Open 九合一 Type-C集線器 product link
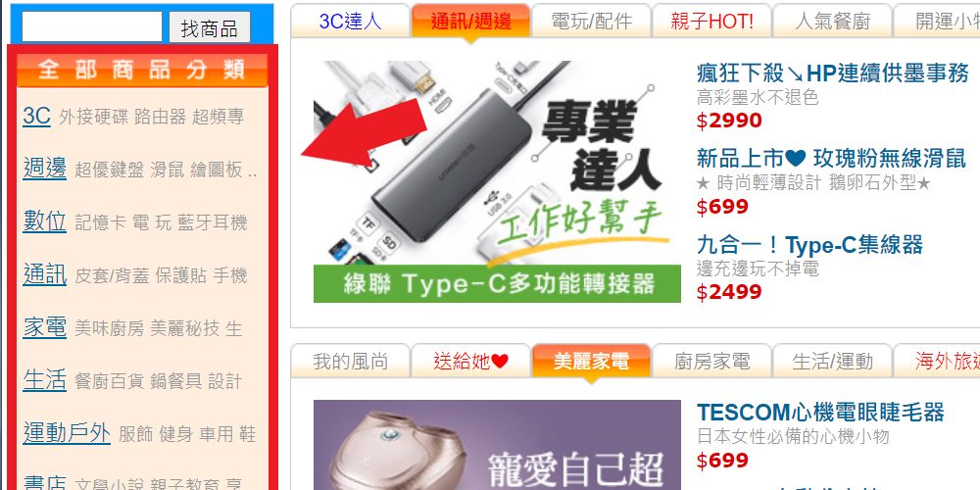 pyautogui.click(x=809, y=244)
